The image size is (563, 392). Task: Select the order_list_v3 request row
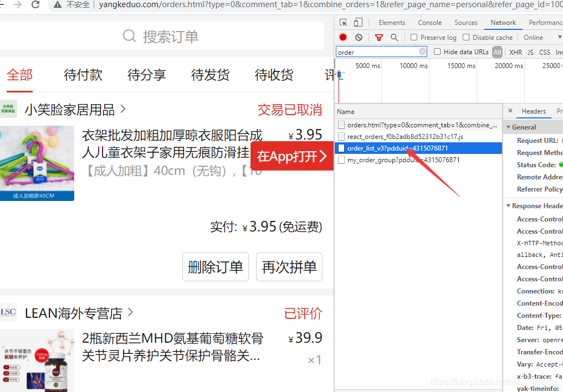click(418, 148)
